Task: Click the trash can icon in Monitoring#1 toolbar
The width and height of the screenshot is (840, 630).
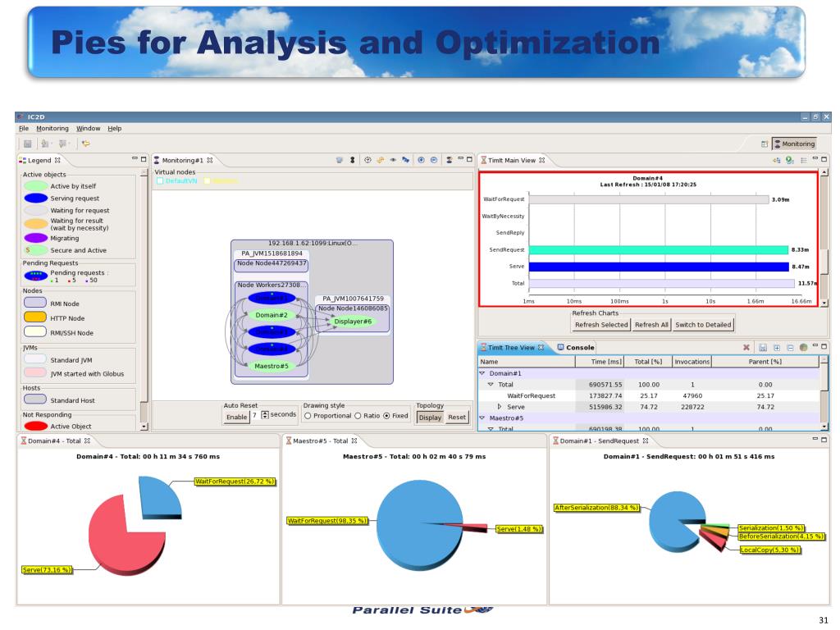Action: [339, 160]
